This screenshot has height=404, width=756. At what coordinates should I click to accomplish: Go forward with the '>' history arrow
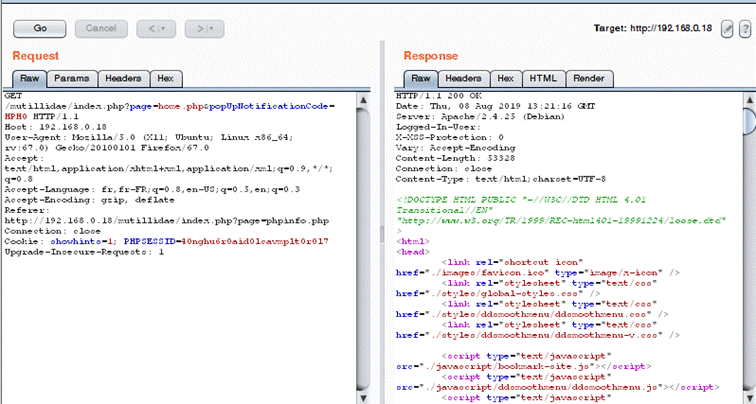[x=200, y=28]
